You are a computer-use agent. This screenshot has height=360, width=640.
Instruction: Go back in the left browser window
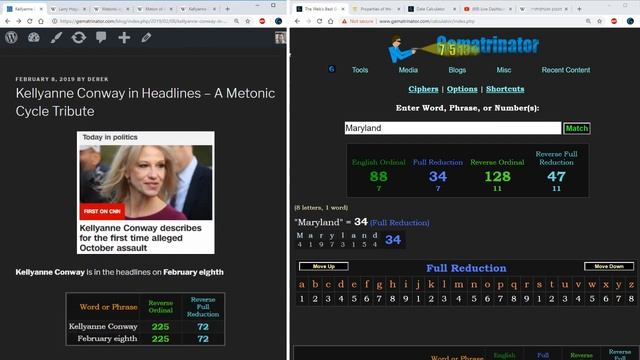[8, 21]
